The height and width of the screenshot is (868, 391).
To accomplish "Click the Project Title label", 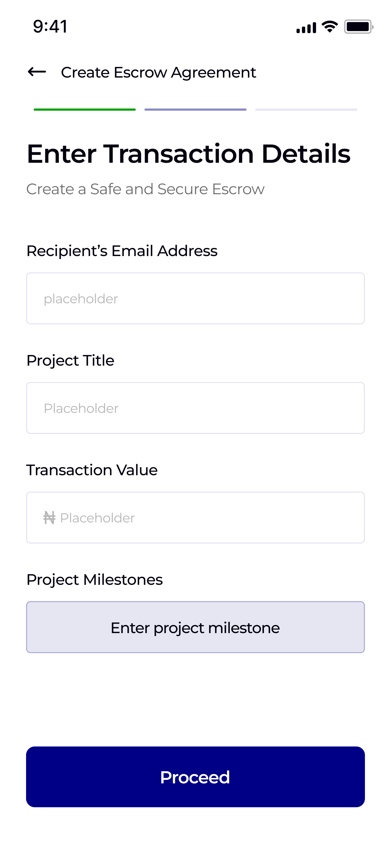I will (70, 360).
